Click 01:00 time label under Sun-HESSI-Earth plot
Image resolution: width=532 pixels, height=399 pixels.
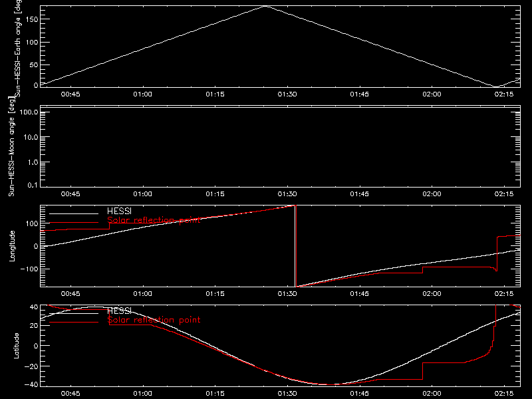tap(143, 94)
